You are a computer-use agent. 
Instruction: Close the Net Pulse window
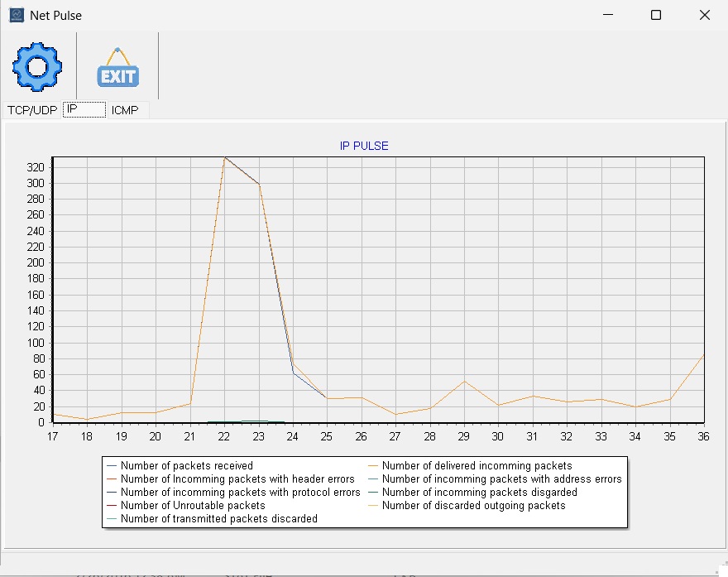click(704, 15)
